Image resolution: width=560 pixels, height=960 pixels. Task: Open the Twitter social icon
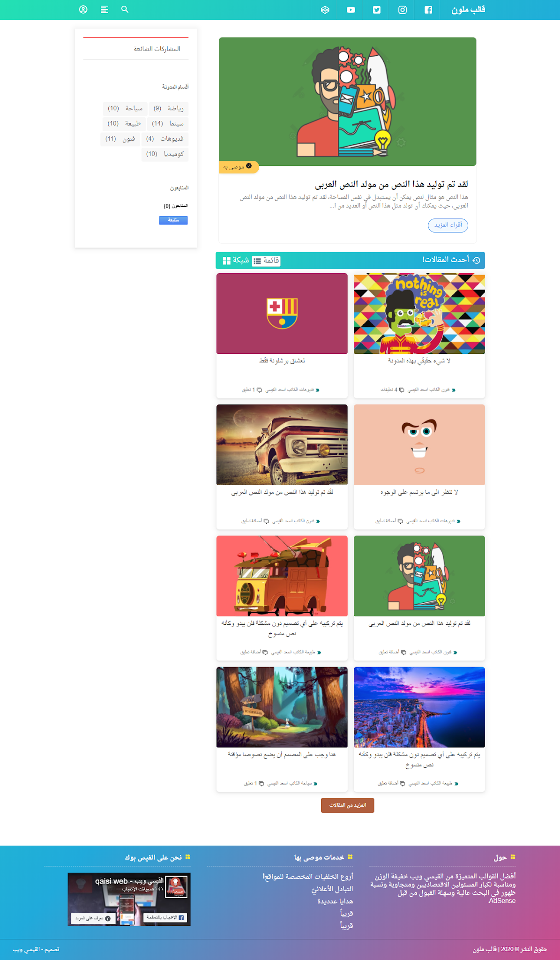[x=377, y=10]
